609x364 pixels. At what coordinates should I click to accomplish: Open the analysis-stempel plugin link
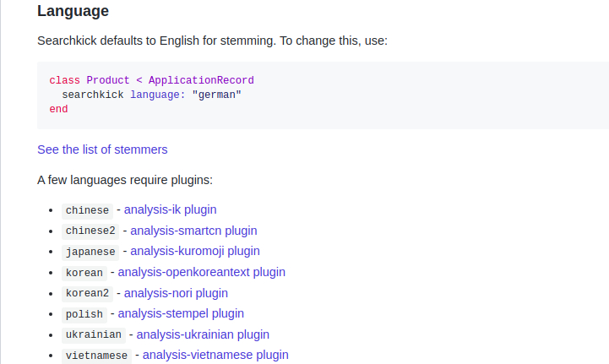pos(181,313)
